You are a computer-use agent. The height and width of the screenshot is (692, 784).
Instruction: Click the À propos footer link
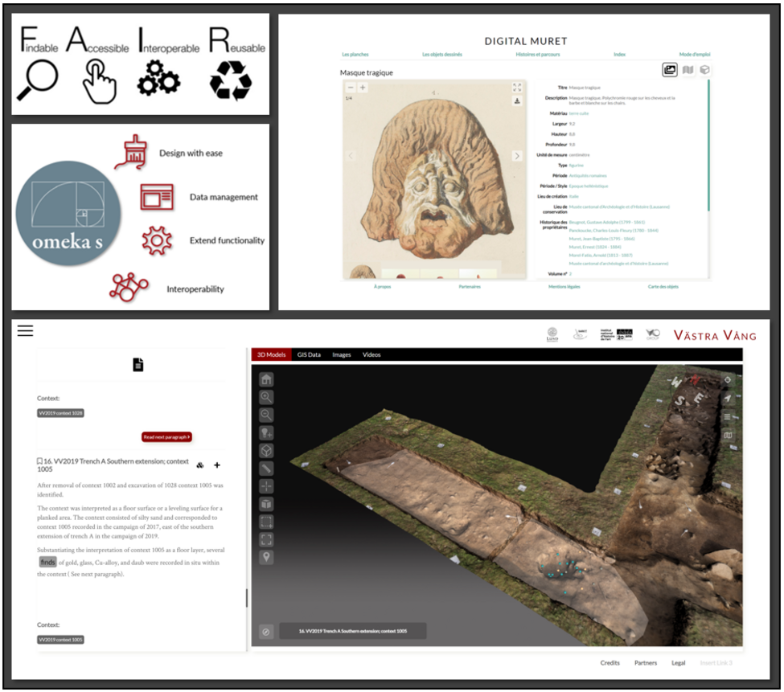[x=383, y=287]
